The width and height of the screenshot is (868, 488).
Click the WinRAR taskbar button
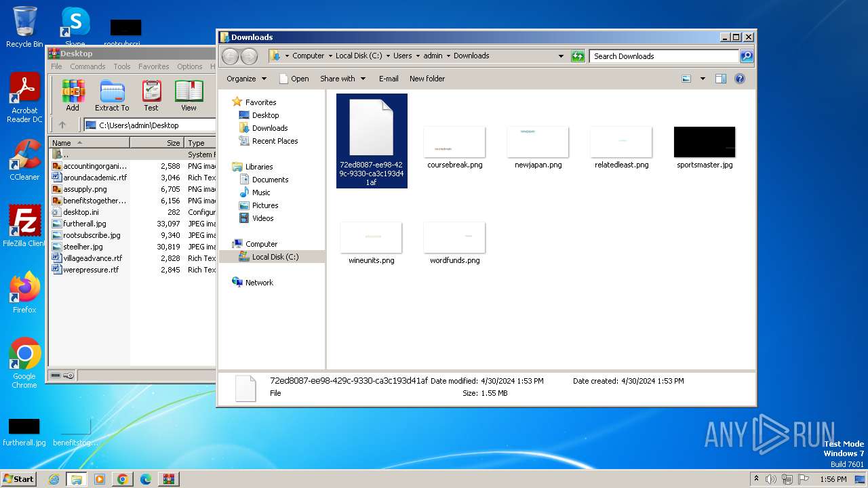168,479
